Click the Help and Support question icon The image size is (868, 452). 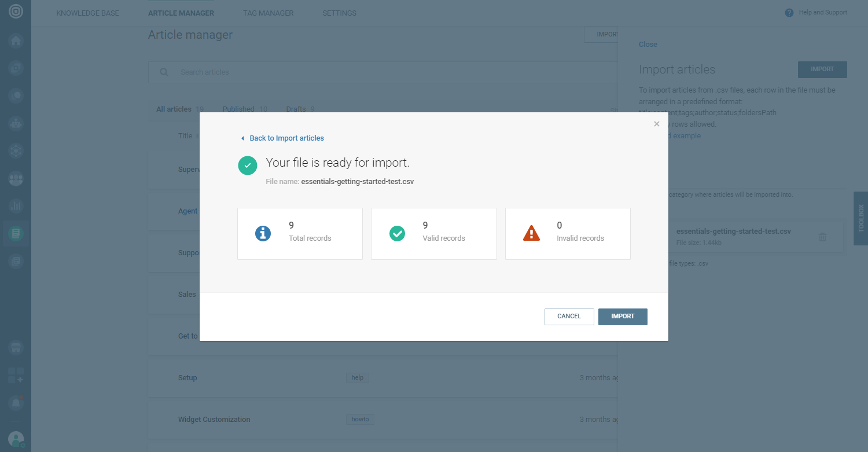coord(789,13)
